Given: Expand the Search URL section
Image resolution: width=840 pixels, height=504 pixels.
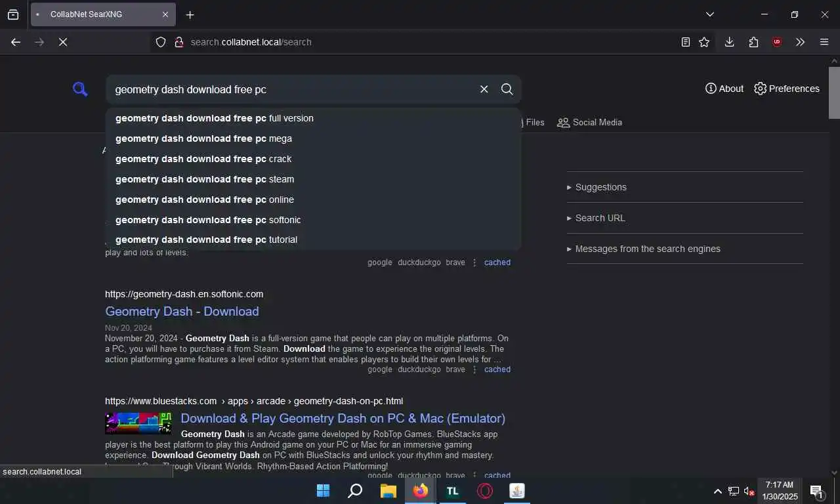Looking at the screenshot, I should [596, 218].
